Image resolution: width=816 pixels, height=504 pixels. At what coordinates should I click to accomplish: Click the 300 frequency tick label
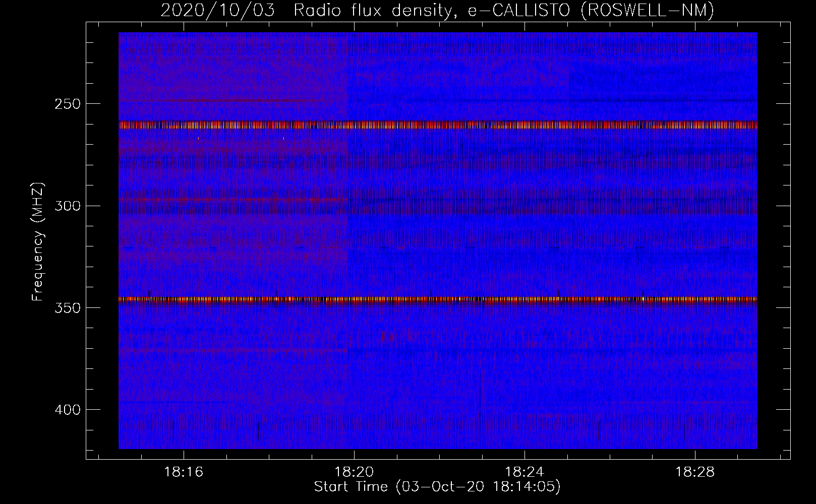(68, 206)
